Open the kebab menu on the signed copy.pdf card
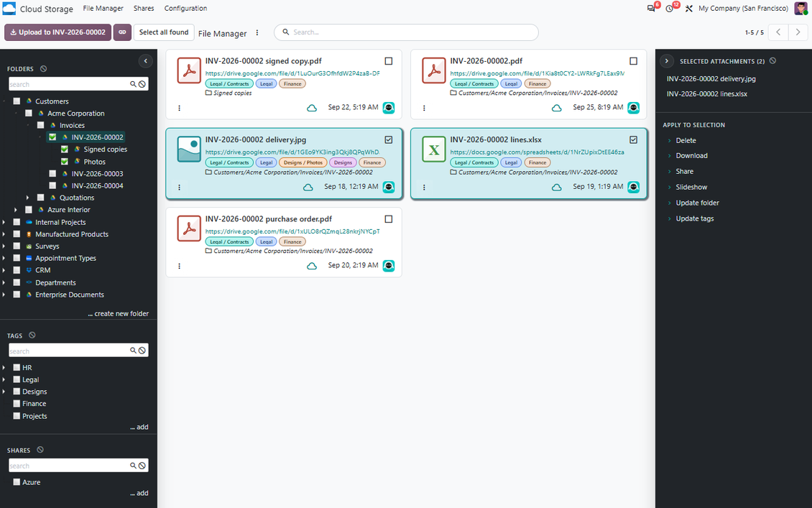The height and width of the screenshot is (508, 812). [179, 108]
